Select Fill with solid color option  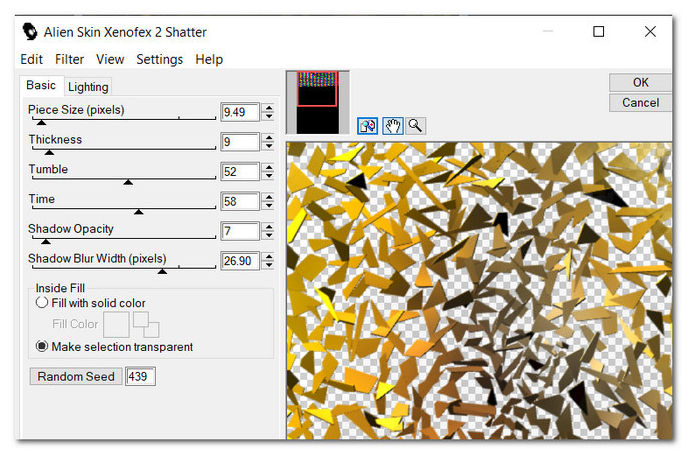(42, 303)
